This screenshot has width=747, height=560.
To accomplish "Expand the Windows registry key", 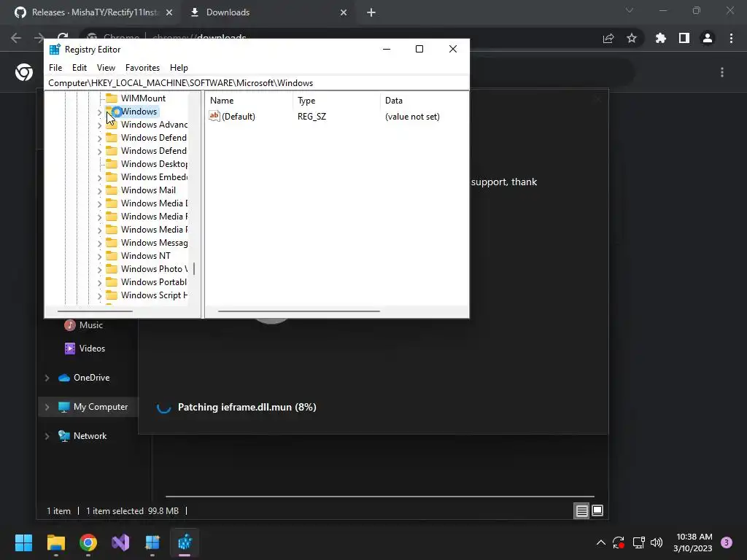I will tap(99, 112).
